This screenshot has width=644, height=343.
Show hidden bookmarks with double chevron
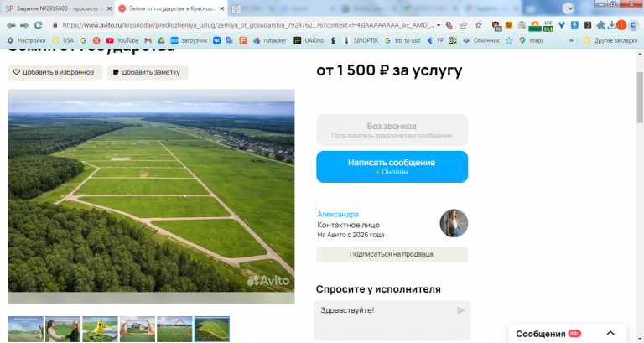tap(571, 40)
